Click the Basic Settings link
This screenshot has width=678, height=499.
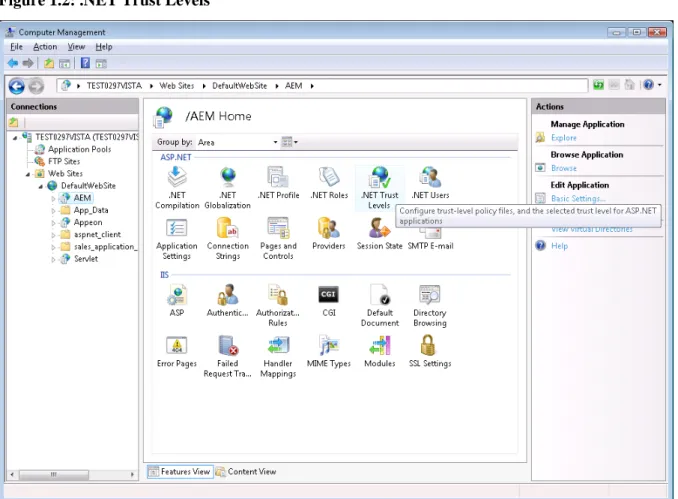(x=578, y=198)
